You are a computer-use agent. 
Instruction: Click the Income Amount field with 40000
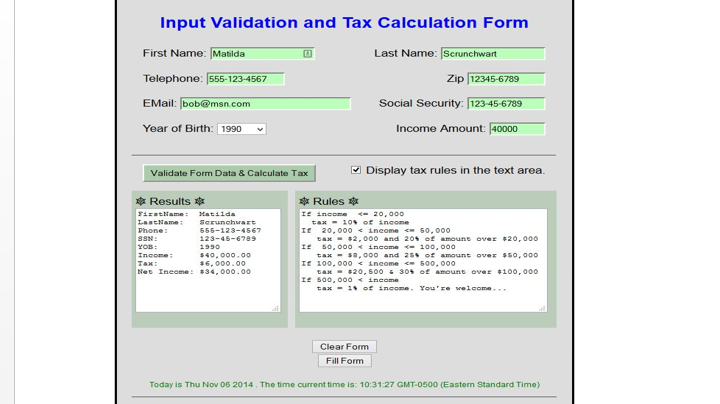tap(518, 129)
